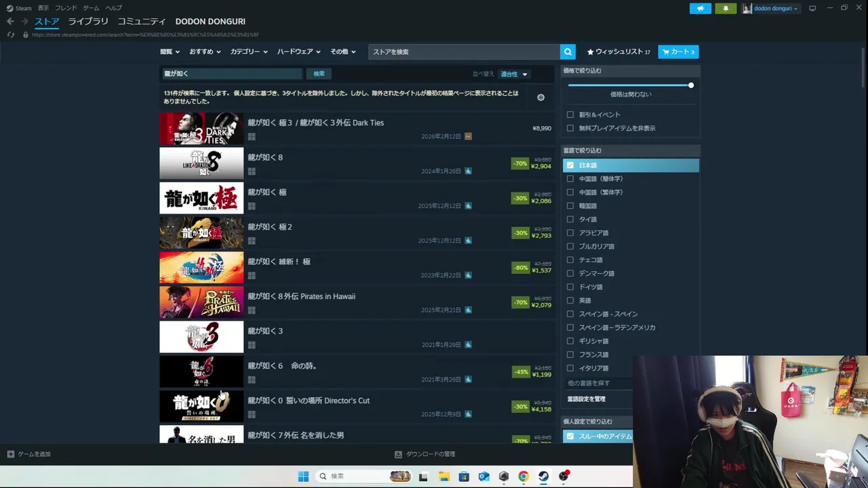Expand the 閲覧 dropdown menu
Viewport: 868px width, 488px height.
(x=170, y=52)
